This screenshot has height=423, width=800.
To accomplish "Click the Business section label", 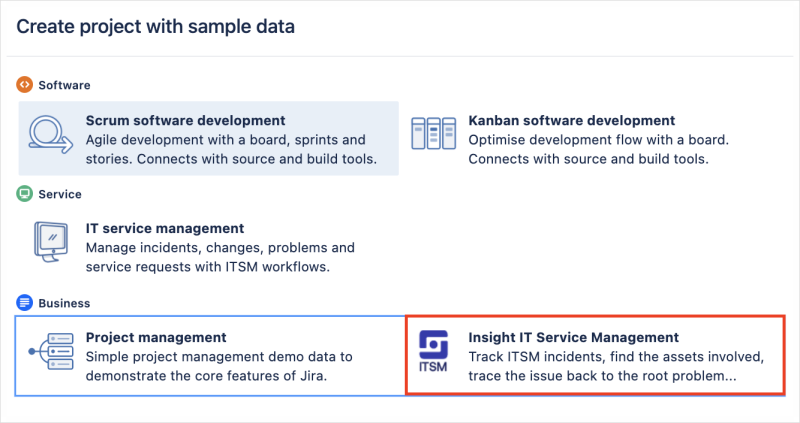I will (64, 302).
